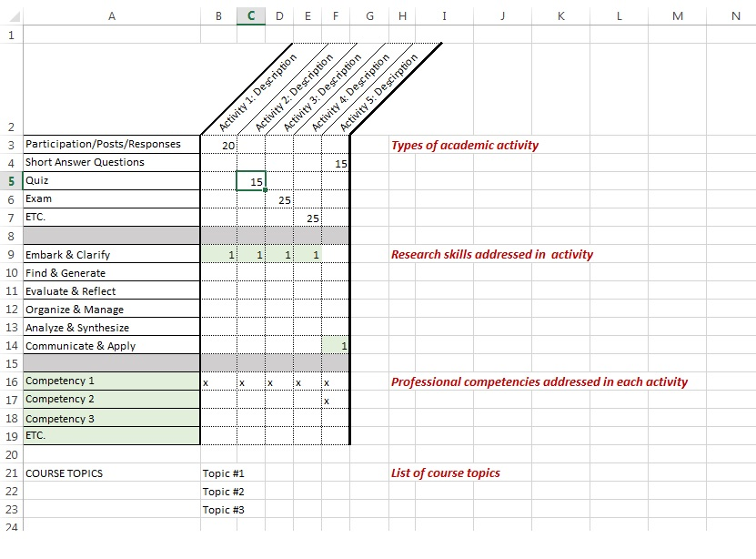Select the green cell in Communicate & Apply row

[336, 345]
